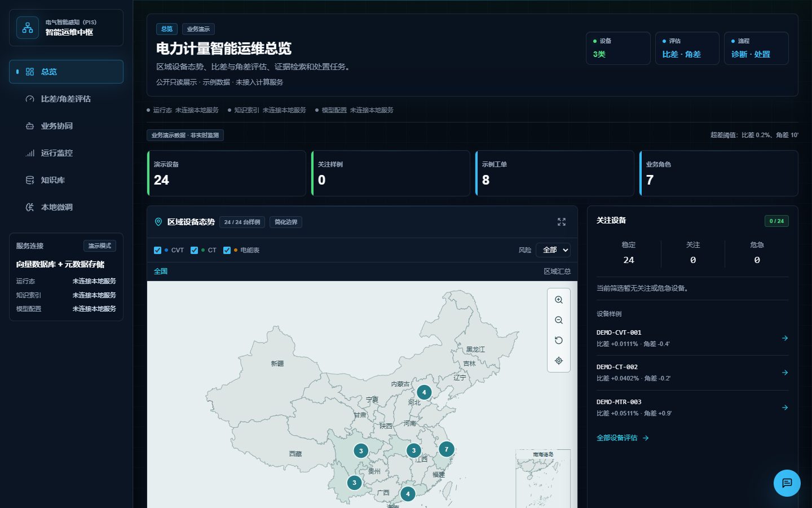Go to 业务协同 in the sidebar
The image size is (812, 508).
pyautogui.click(x=66, y=126)
